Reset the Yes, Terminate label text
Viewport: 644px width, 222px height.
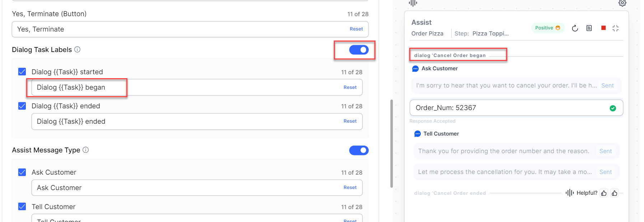point(356,29)
